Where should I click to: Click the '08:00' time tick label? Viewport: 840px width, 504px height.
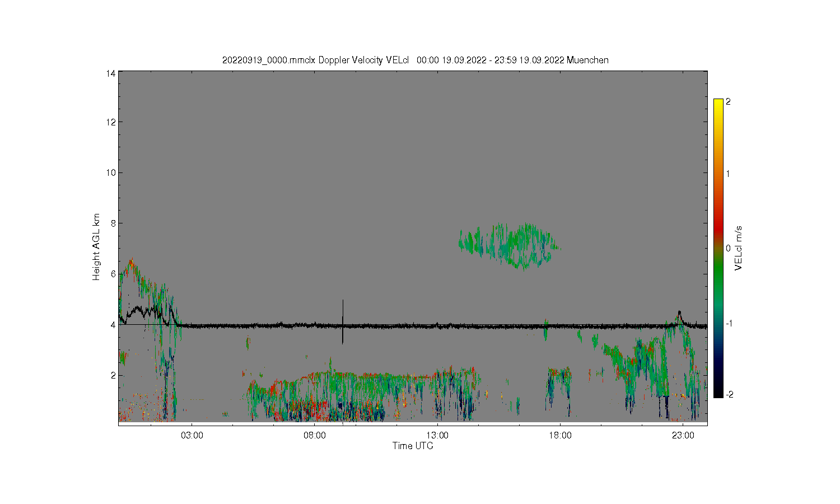(315, 436)
